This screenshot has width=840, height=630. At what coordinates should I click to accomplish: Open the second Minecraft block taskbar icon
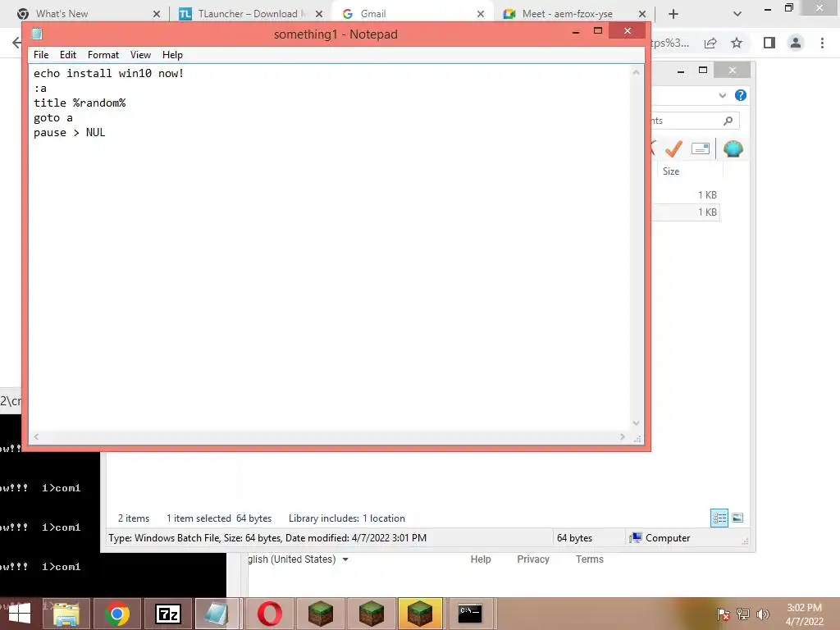tap(372, 614)
